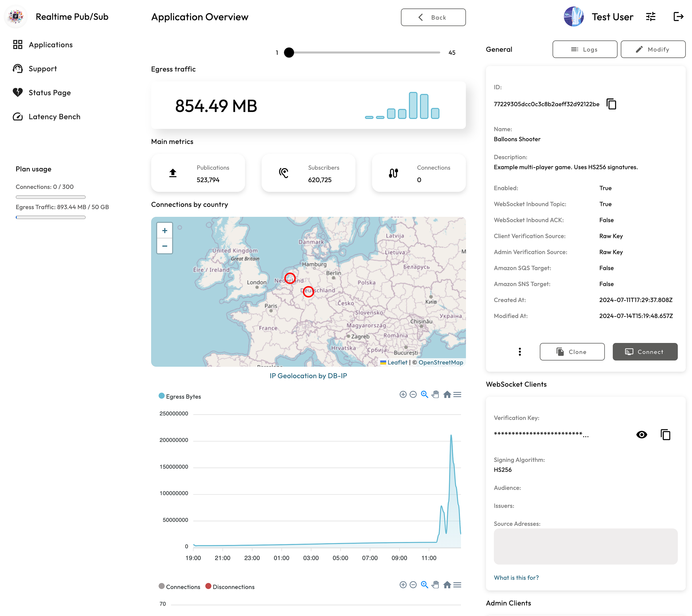Zoom in on Egress Bytes chart
The height and width of the screenshot is (616, 692).
click(x=403, y=395)
